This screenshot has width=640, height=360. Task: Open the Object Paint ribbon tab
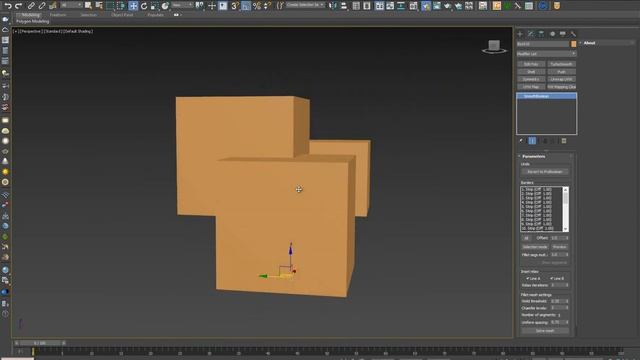[x=122, y=15]
